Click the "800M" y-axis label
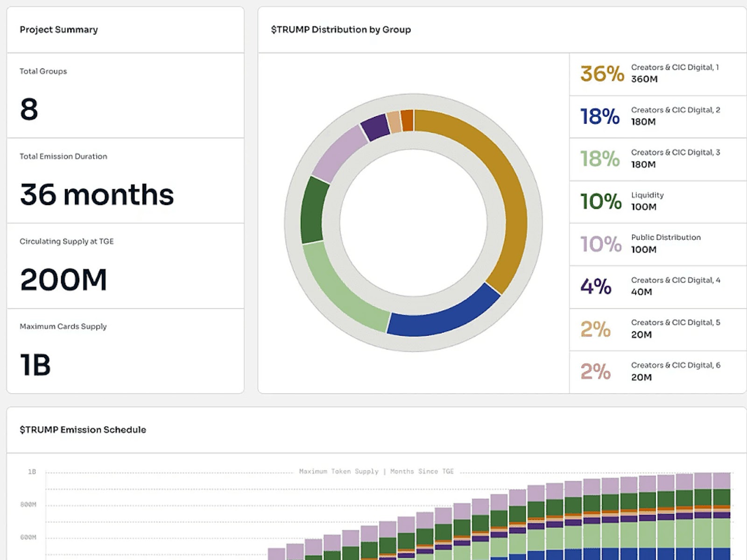Viewport: 747px width, 560px height. pos(28,504)
